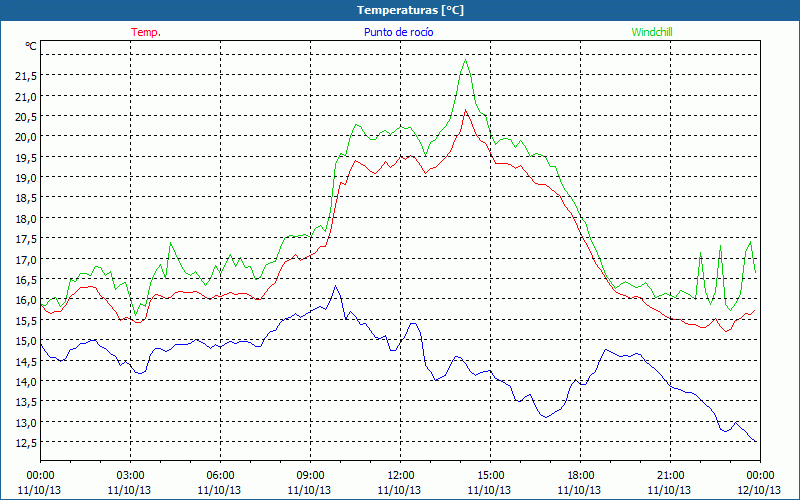This screenshot has width=800, height=500.
Task: Click the 21,0 y-axis value
Action: tap(26, 96)
